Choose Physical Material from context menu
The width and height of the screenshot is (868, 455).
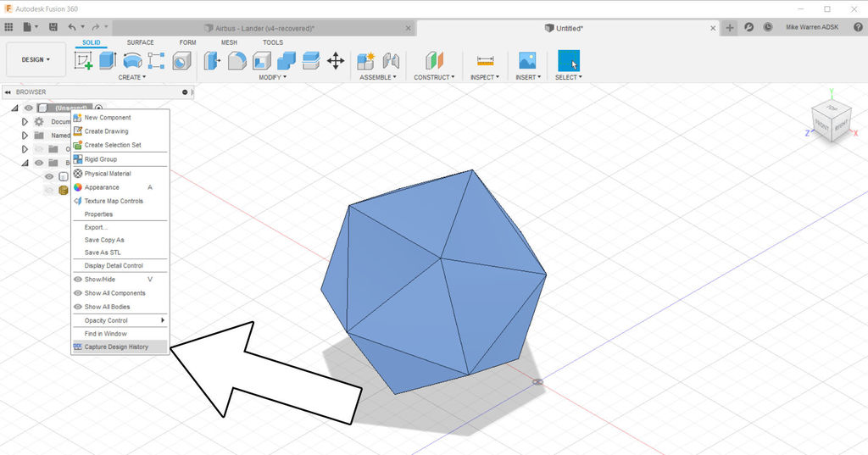120,173
